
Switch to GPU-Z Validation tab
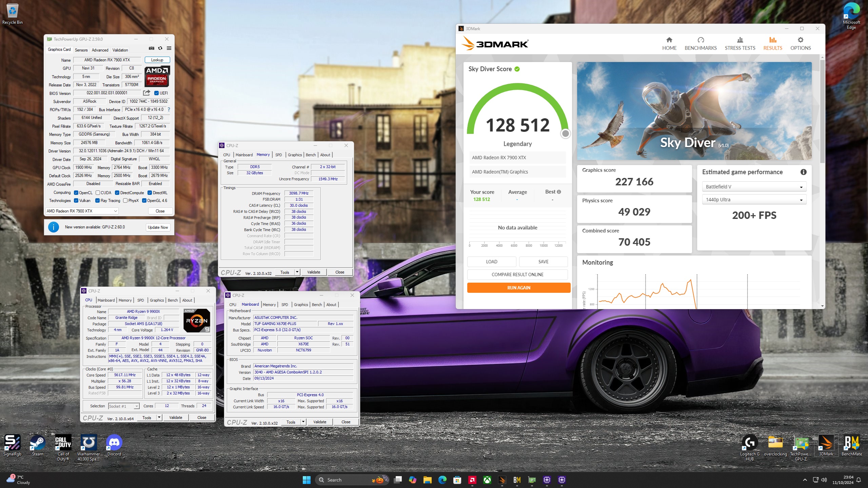[x=120, y=50]
